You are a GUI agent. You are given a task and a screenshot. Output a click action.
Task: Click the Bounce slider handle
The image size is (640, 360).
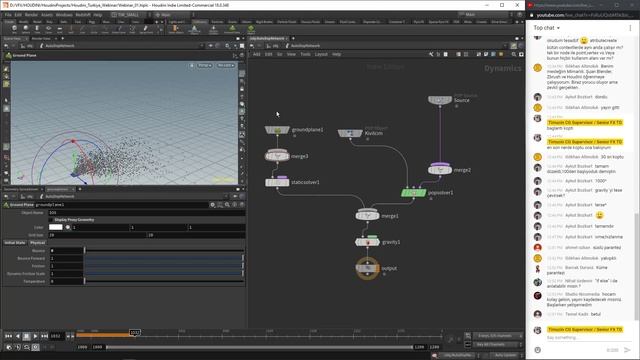point(85,250)
